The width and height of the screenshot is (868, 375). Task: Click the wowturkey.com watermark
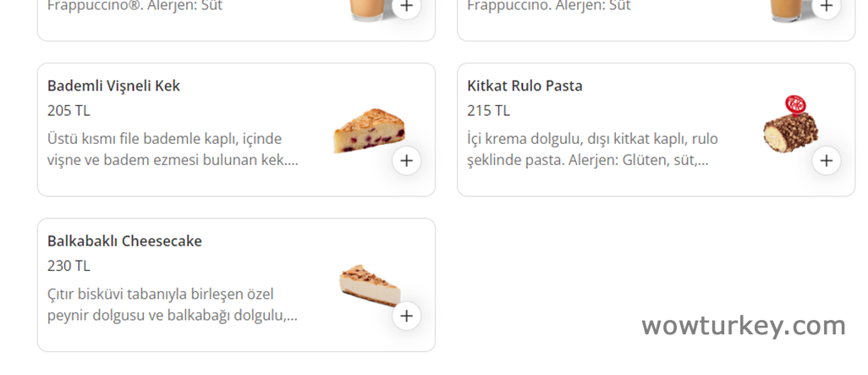coord(743,325)
